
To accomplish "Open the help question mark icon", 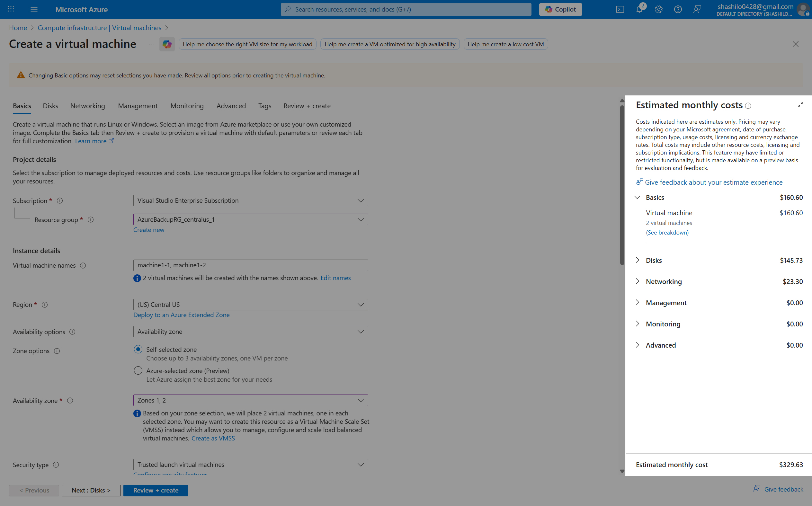I will (678, 9).
